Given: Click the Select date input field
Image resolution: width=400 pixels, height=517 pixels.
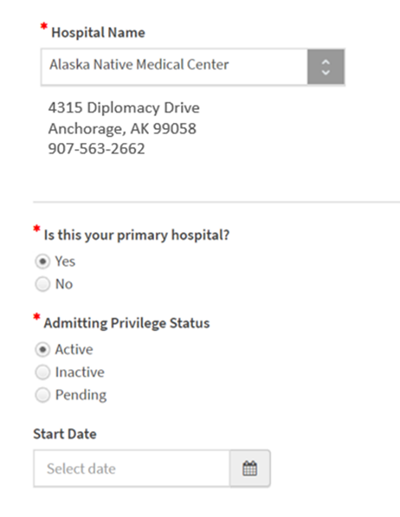Looking at the screenshot, I should click(x=132, y=468).
